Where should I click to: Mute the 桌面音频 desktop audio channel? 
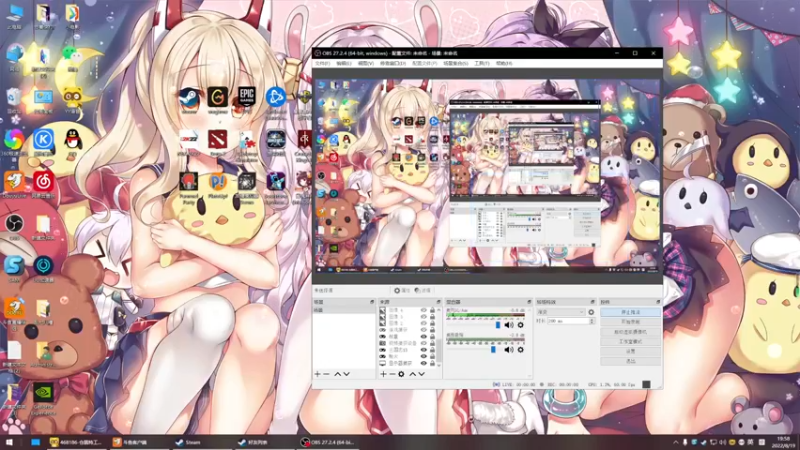[x=509, y=349]
